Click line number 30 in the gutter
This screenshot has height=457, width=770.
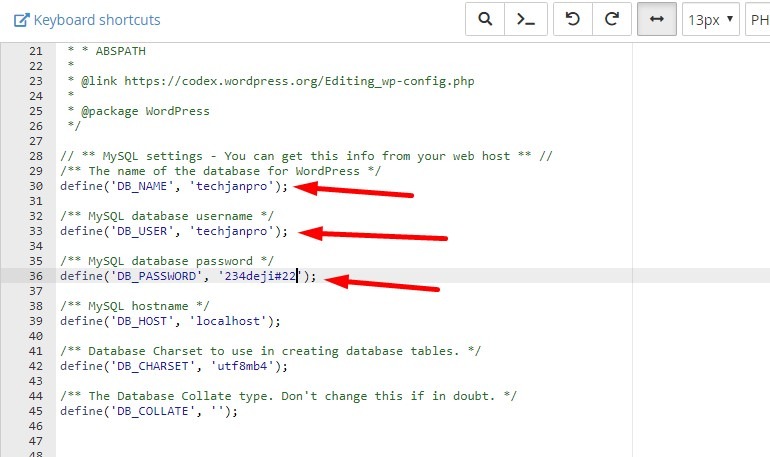[36, 186]
